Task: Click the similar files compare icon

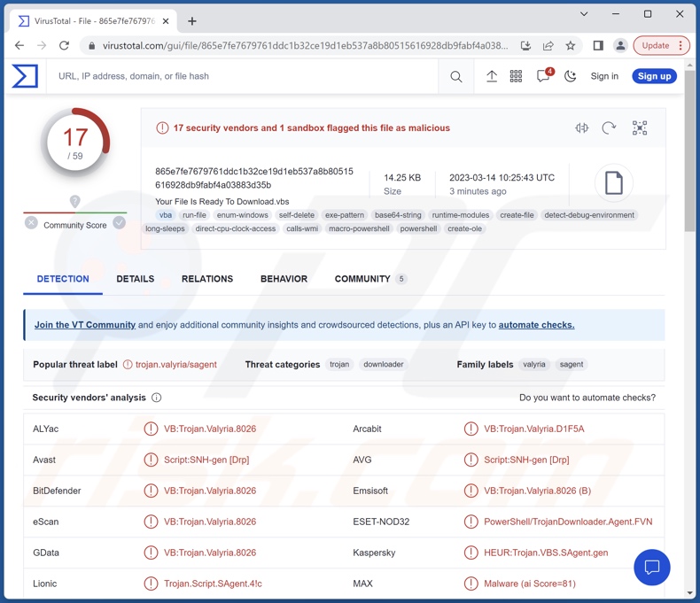Action: point(581,128)
